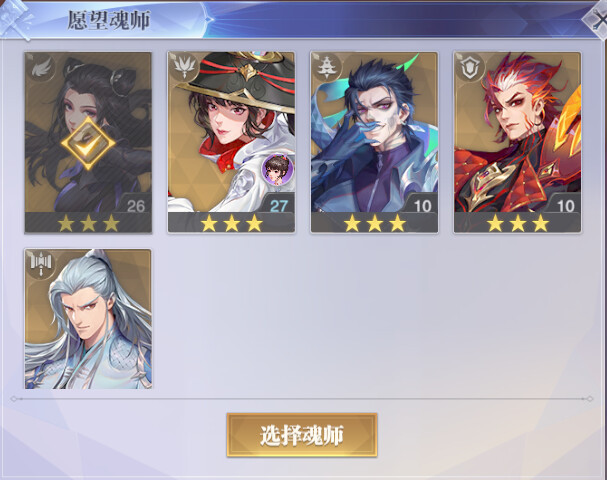The height and width of the screenshot is (480, 607).
Task: Click the small round avatar on hat girl card
Action: point(278,169)
